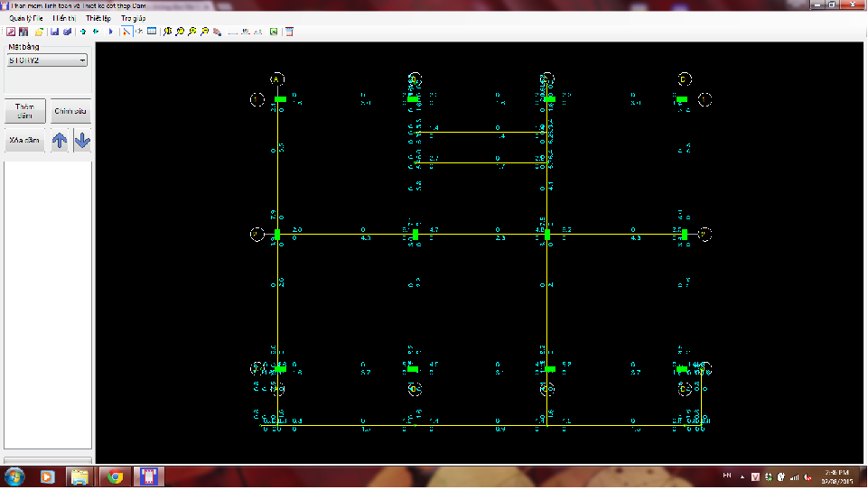Click the active beam design app taskbar icon

(x=148, y=476)
